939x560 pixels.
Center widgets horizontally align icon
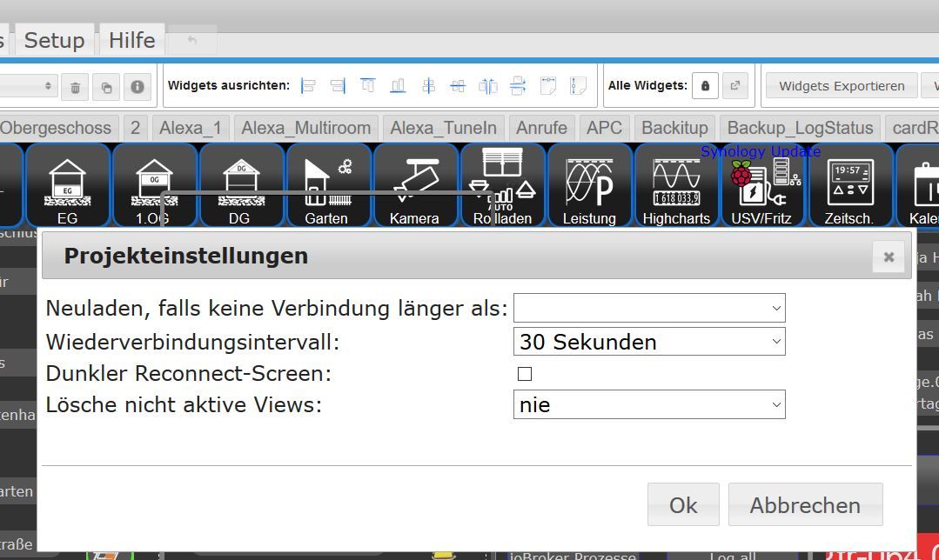tap(428, 86)
